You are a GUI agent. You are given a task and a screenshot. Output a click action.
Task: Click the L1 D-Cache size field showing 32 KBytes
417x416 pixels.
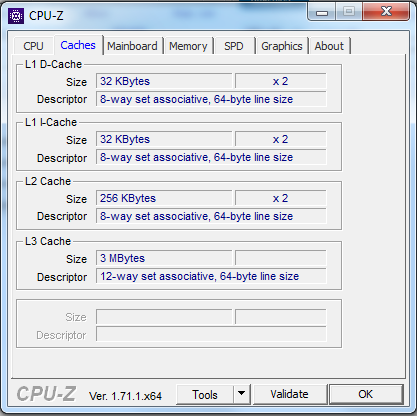click(x=164, y=81)
